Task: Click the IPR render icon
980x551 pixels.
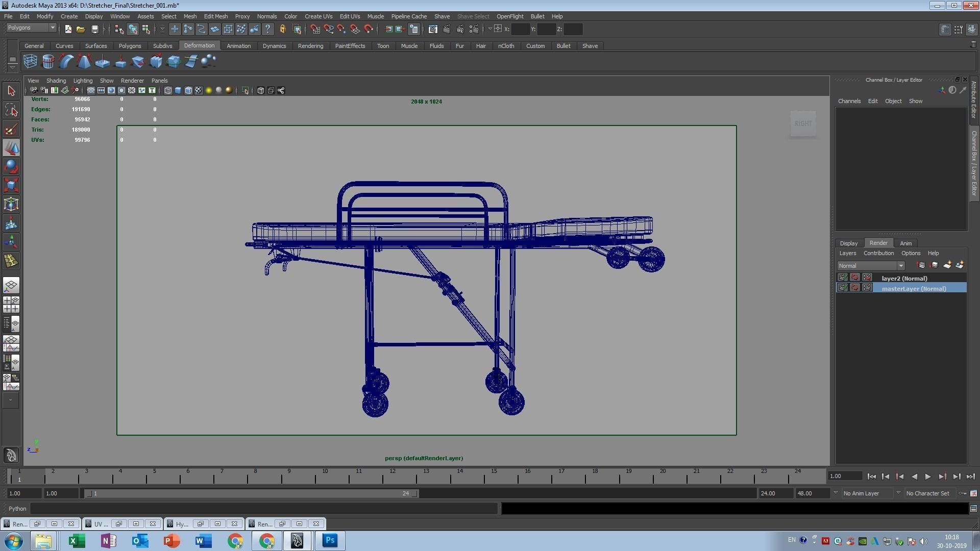Action: pyautogui.click(x=460, y=29)
